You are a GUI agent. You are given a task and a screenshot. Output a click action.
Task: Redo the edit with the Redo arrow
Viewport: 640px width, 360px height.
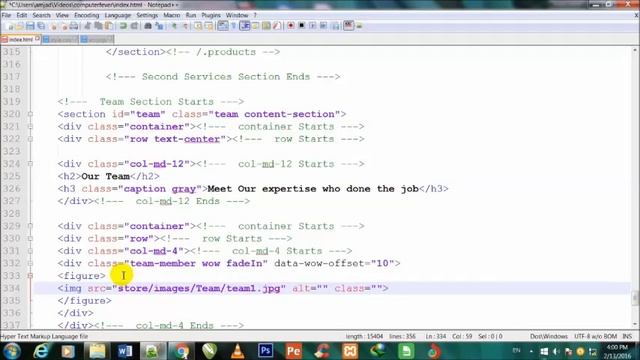point(134,26)
